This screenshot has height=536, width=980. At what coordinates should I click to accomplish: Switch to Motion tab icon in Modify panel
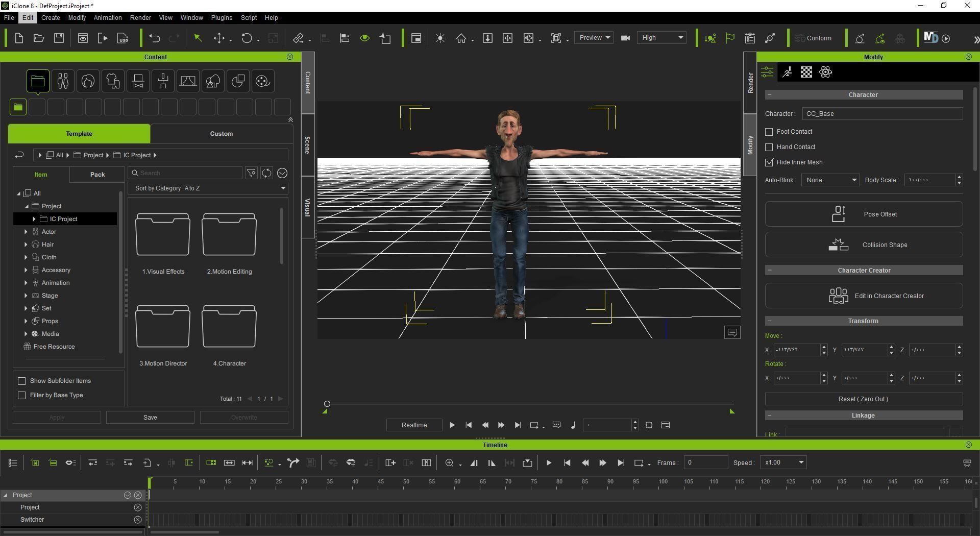pyautogui.click(x=787, y=72)
